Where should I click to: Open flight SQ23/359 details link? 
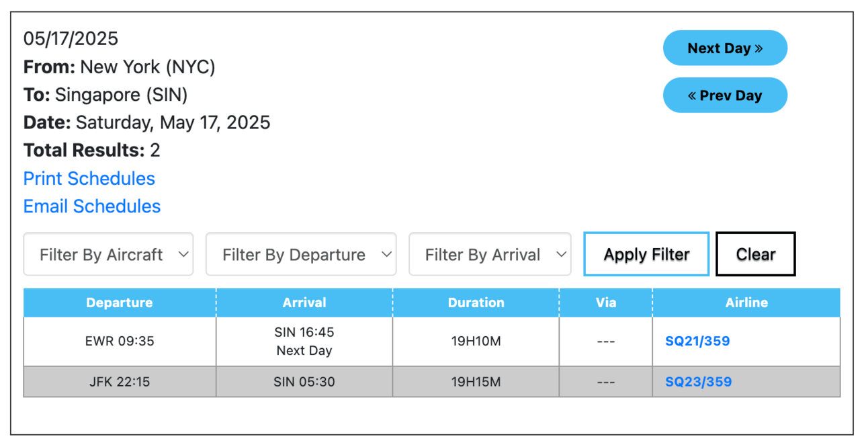pos(698,382)
